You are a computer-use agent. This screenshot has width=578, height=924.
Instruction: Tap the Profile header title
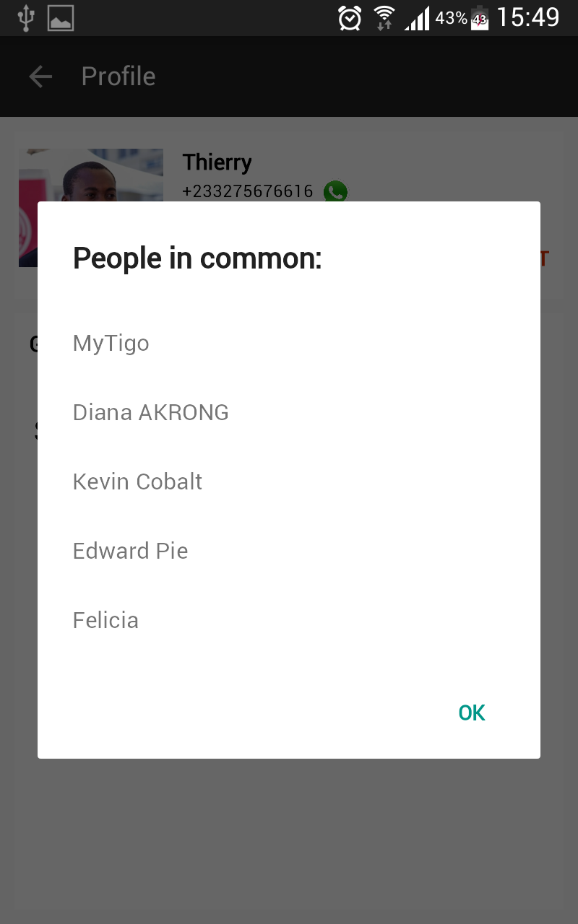coord(118,77)
